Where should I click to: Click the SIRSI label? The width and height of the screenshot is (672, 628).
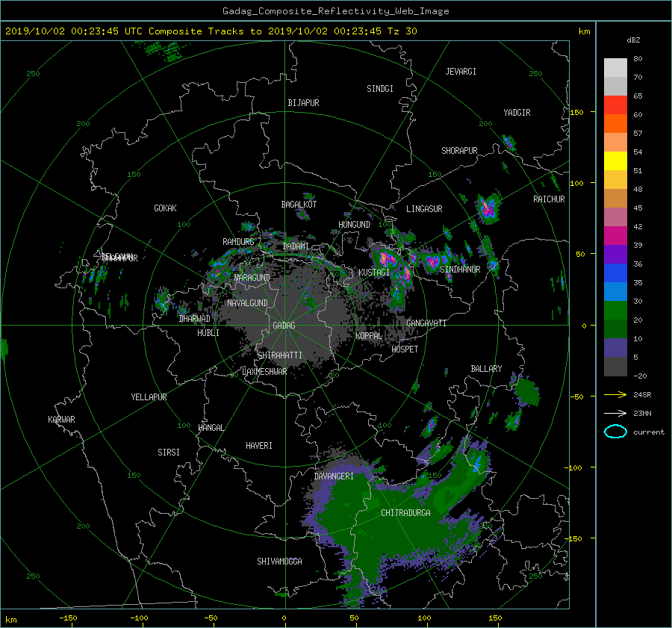click(169, 453)
